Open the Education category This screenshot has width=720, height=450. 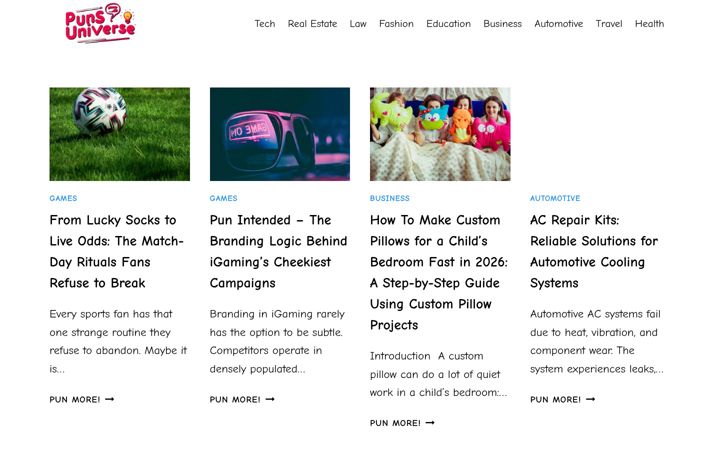449,23
